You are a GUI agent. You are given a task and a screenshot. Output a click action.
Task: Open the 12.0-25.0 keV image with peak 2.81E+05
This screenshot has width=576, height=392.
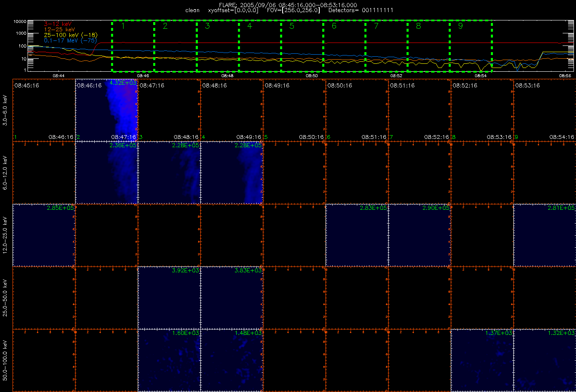point(545,235)
